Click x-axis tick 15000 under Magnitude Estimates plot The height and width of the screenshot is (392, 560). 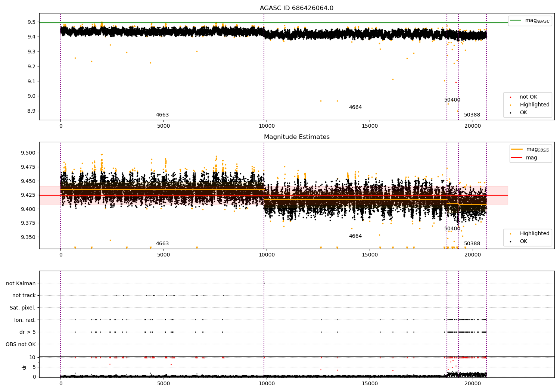coord(370,255)
